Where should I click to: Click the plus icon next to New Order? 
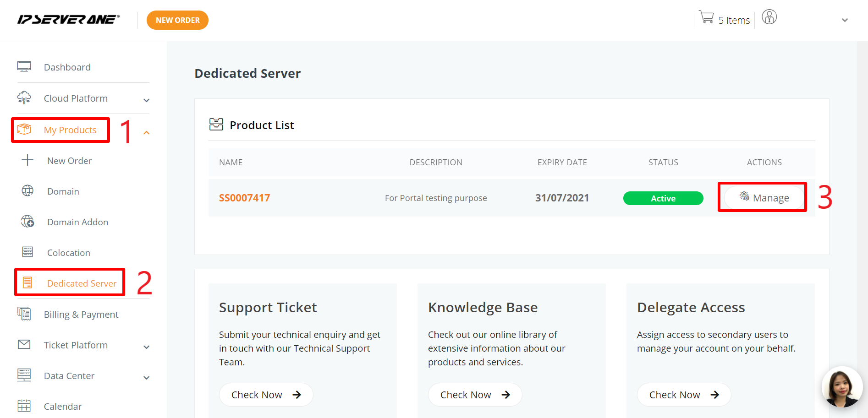pyautogui.click(x=27, y=160)
